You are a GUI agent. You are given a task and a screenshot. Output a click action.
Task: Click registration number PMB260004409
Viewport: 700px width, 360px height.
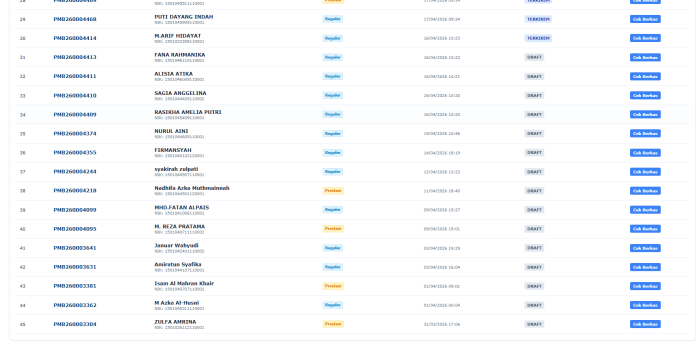coord(75,114)
